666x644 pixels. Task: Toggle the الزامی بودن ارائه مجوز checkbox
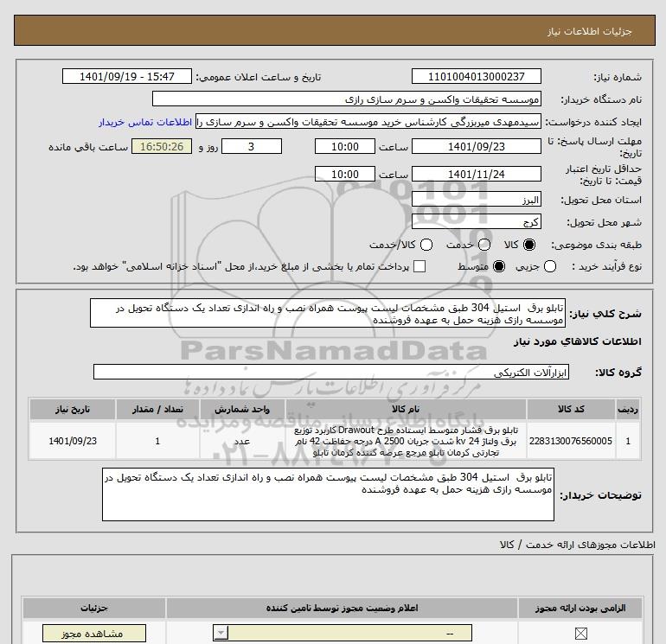click(x=580, y=634)
